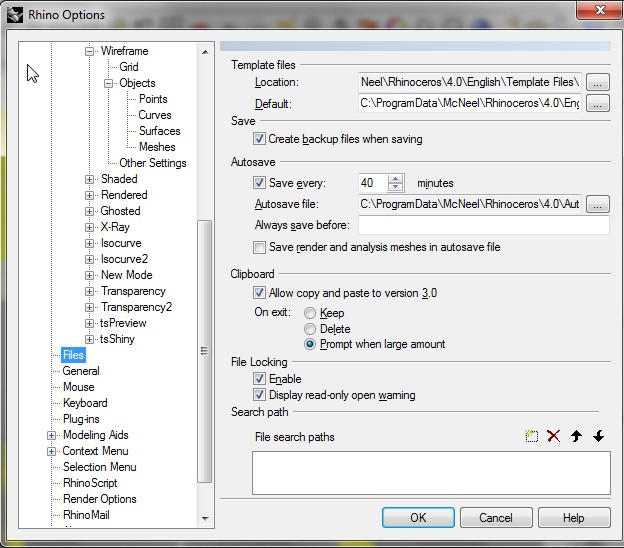Expand the tsPreview node
Viewport: 624px width, 548px height.
point(90,323)
